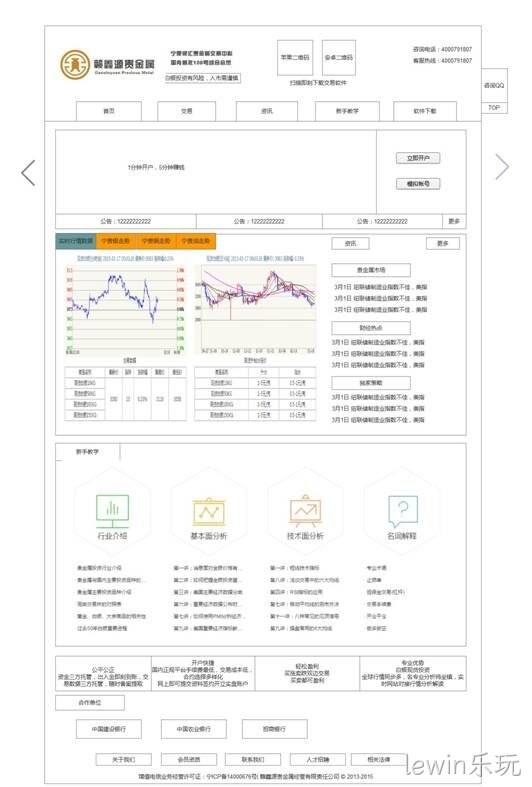
Task: Open the 交易 navigation tab
Action: pos(187,111)
